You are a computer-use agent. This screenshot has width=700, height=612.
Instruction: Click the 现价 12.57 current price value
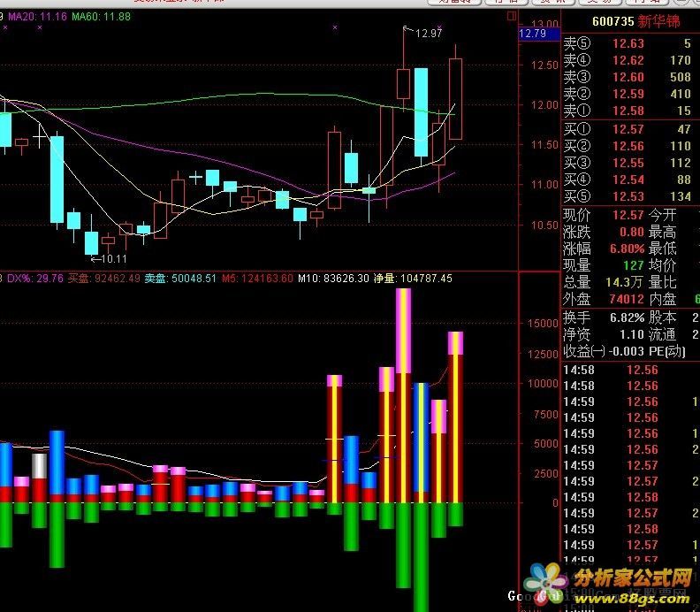pos(628,215)
